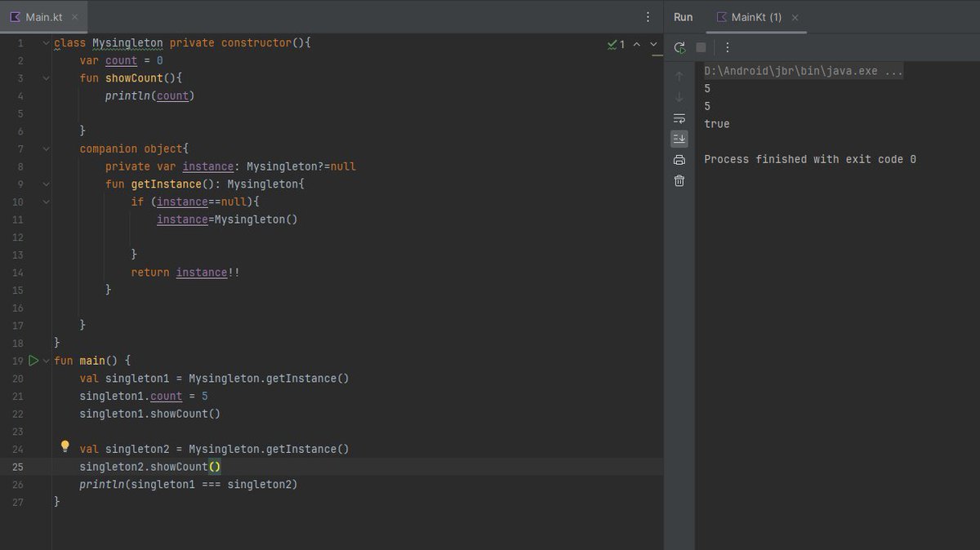Click 'println(singleton1 === singleton2)' line
980x550 pixels.
point(189,485)
